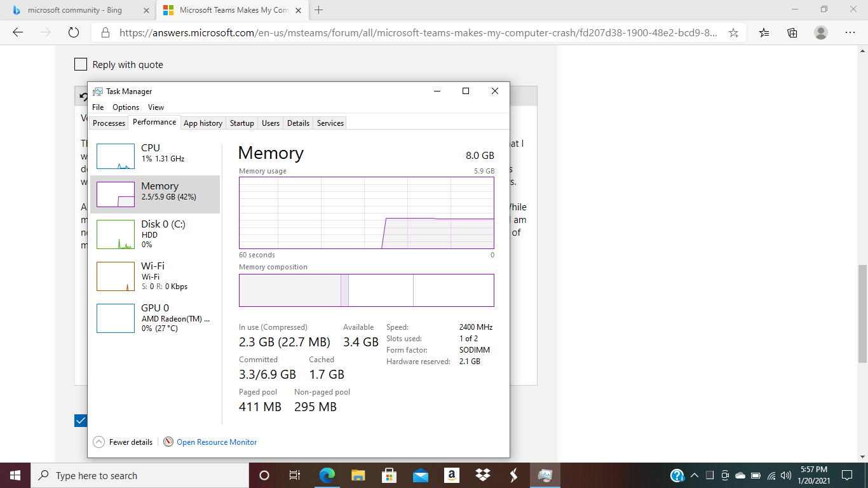Click Task Manager taskbar icon
The height and width of the screenshot is (488, 868).
[545, 475]
